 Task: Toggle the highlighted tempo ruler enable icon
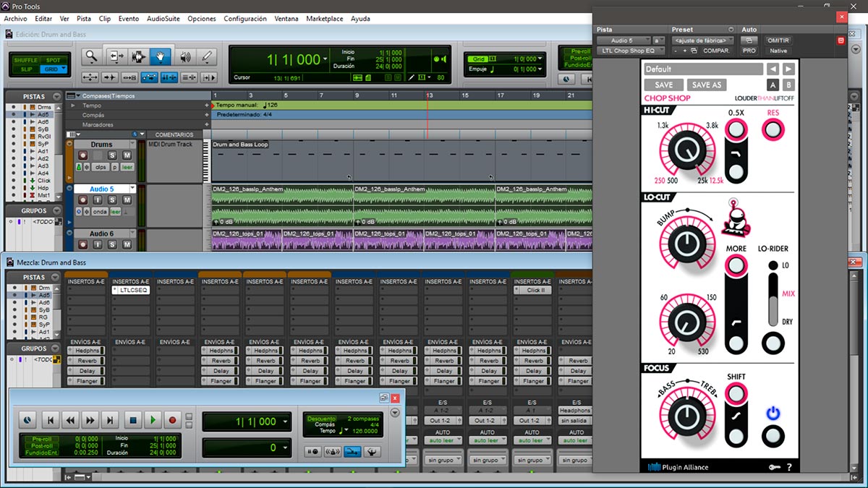[x=352, y=452]
